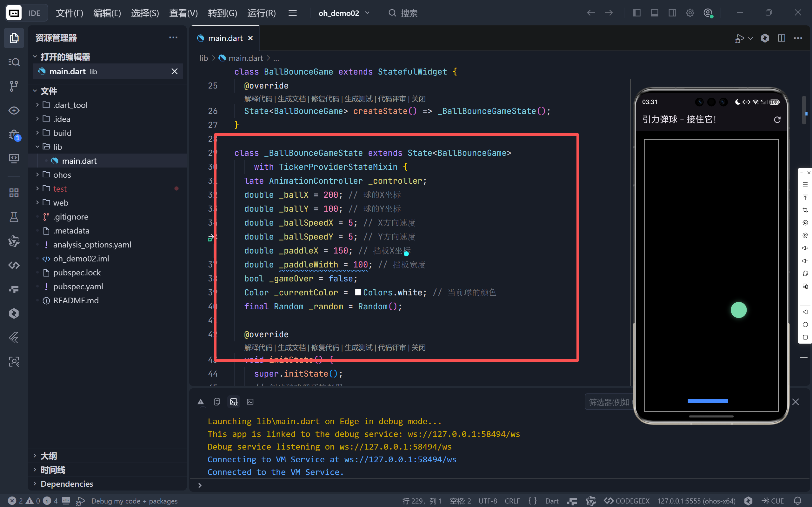The height and width of the screenshot is (507, 812).
Task: Open the notifications bell in status bar
Action: pos(798,501)
